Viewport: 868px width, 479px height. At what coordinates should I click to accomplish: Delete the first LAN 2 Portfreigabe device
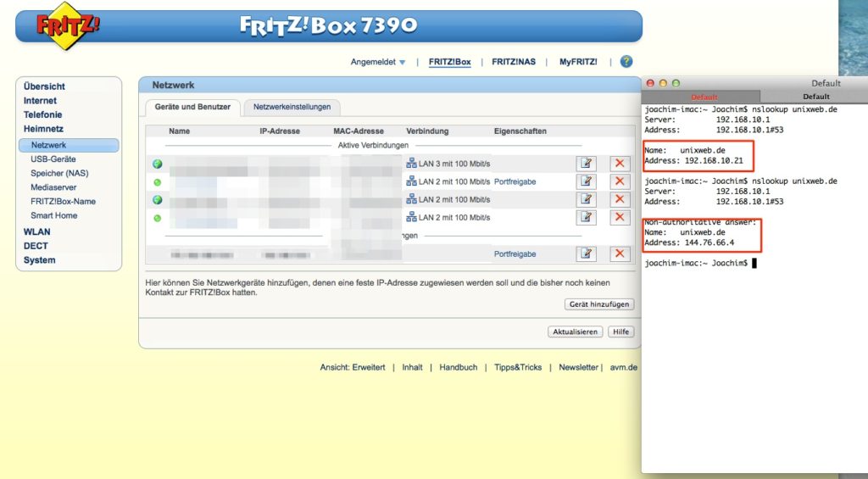pyautogui.click(x=620, y=181)
